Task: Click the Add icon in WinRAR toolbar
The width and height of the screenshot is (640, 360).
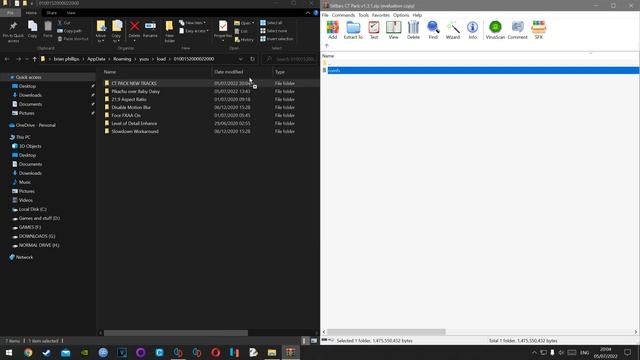Action: 333,30
